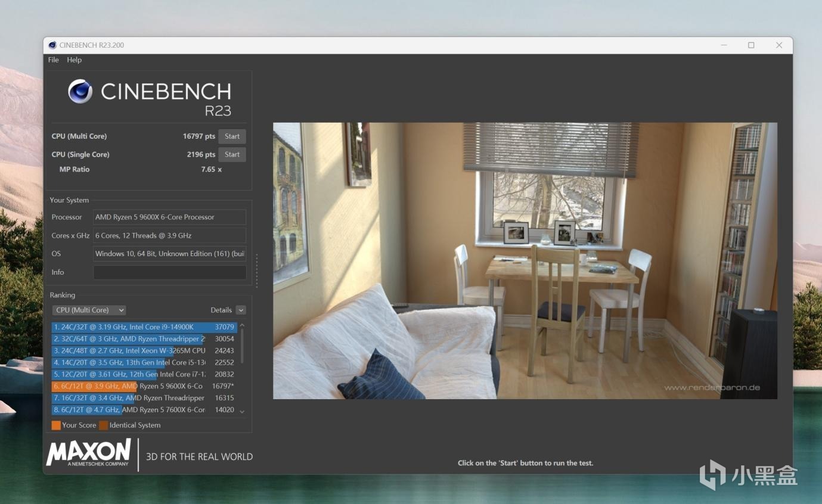Click the Cinebench icon in title bar
Screen dimensions: 822x504
(x=52, y=45)
